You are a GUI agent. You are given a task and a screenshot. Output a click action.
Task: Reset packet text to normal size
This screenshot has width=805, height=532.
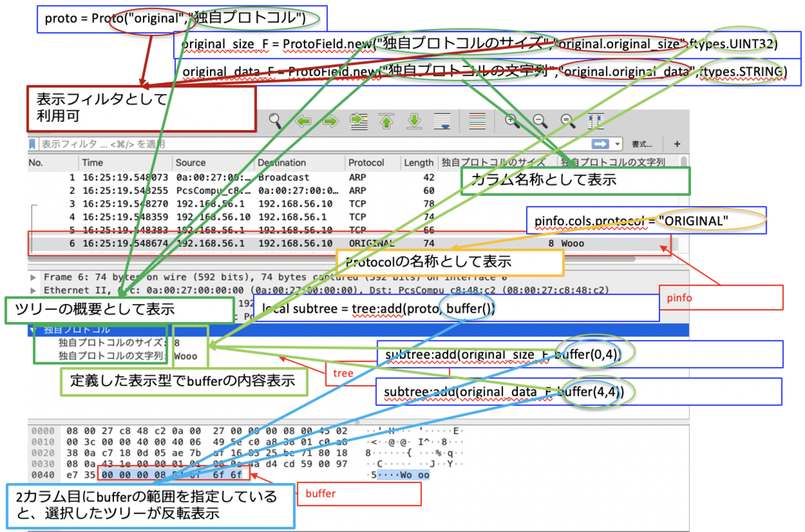(567, 121)
